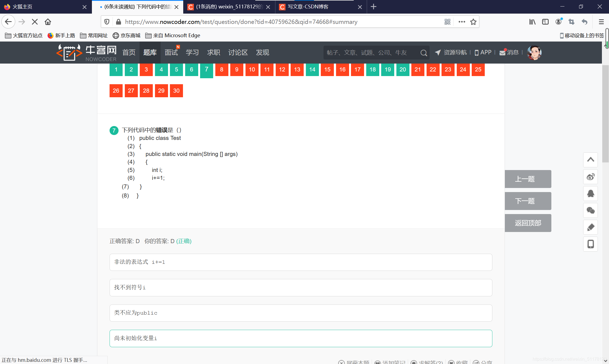Viewport: 609px width, 364px height.
Task: Close the 火狐主页 tab
Action: coord(85,7)
